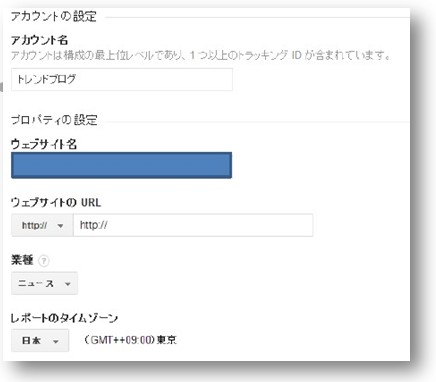Open the http:// protocol dropdown

coord(42,226)
